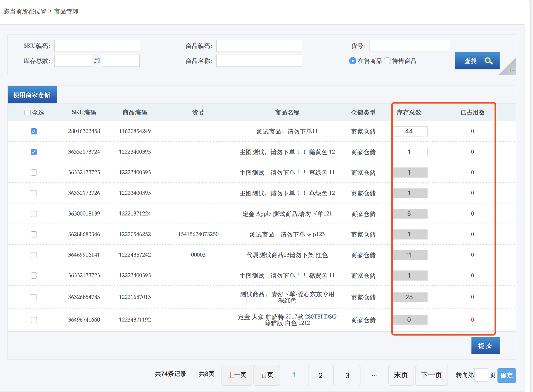Viewport: 533px width, 392px height.
Task: Check the 全选 select-all checkbox
Action: click(28, 113)
